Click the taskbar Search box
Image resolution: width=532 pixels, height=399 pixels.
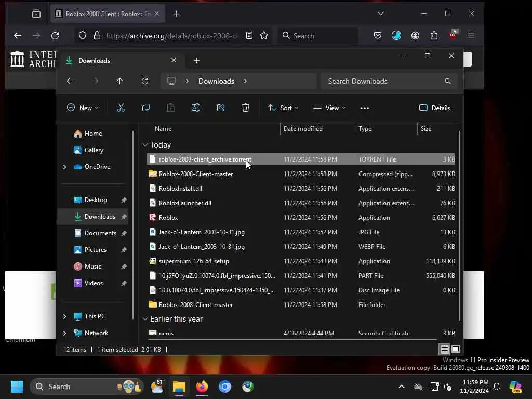87,387
